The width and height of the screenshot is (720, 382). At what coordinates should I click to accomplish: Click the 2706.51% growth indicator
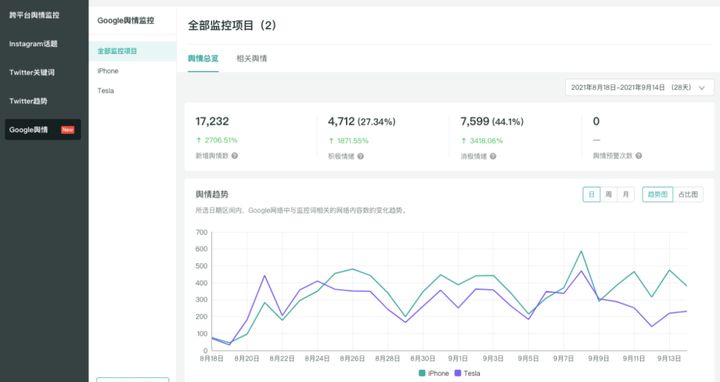coord(217,140)
